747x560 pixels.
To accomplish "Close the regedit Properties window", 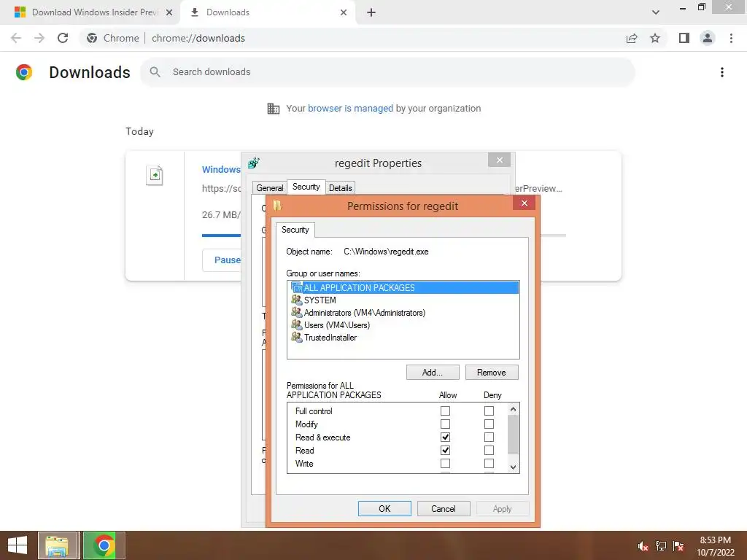I will 499,160.
